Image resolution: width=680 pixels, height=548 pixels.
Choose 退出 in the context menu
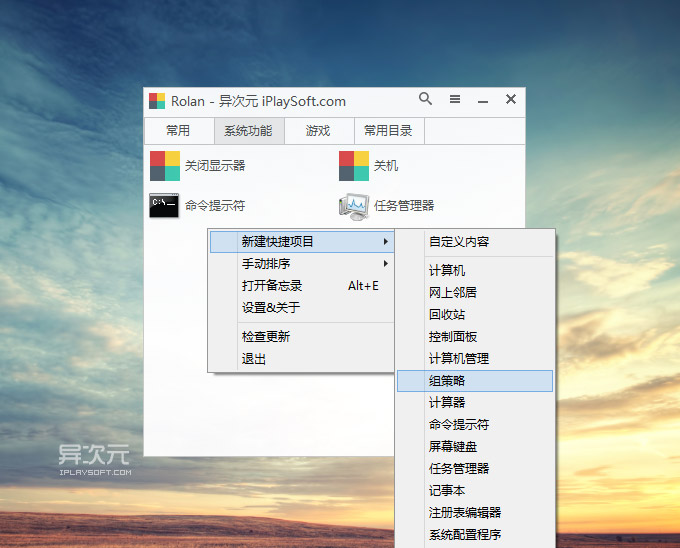pos(301,359)
